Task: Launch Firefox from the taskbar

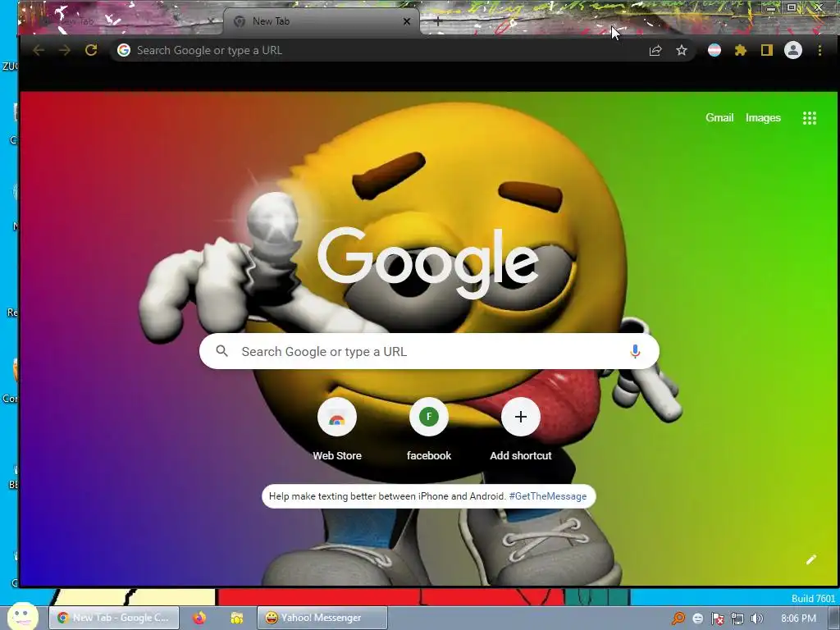Action: (x=199, y=618)
